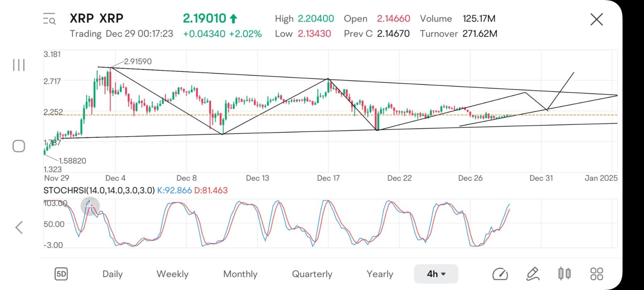
Task: Tap the Android home square button
Action: tap(19, 146)
